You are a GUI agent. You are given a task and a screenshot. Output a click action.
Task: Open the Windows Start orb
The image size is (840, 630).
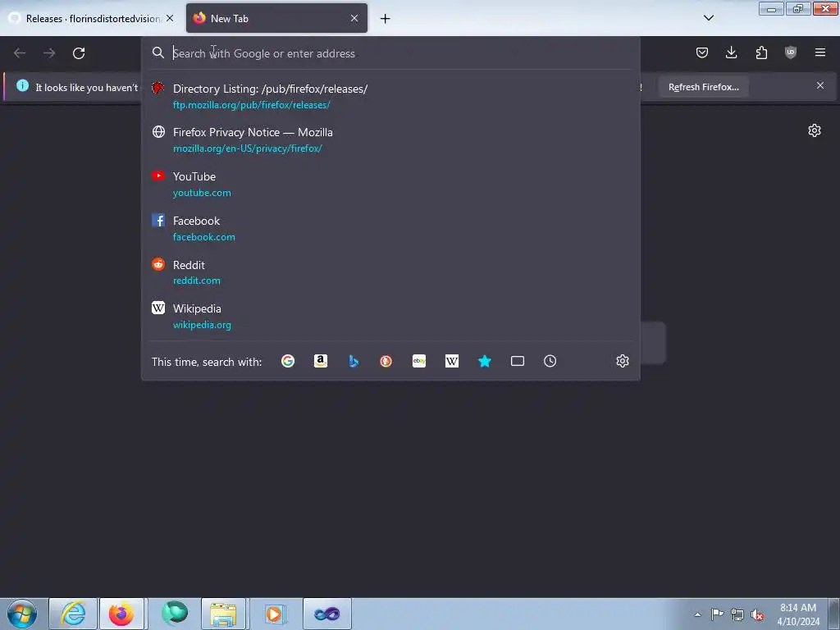click(22, 614)
